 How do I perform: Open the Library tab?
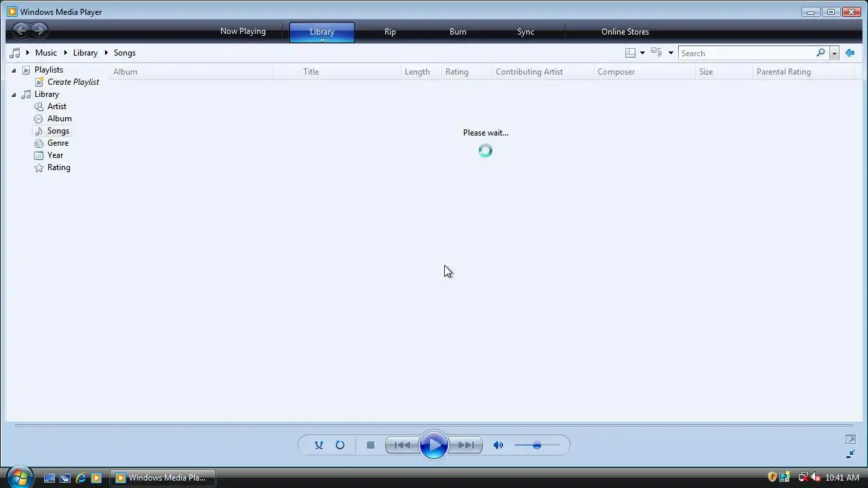pos(322,32)
